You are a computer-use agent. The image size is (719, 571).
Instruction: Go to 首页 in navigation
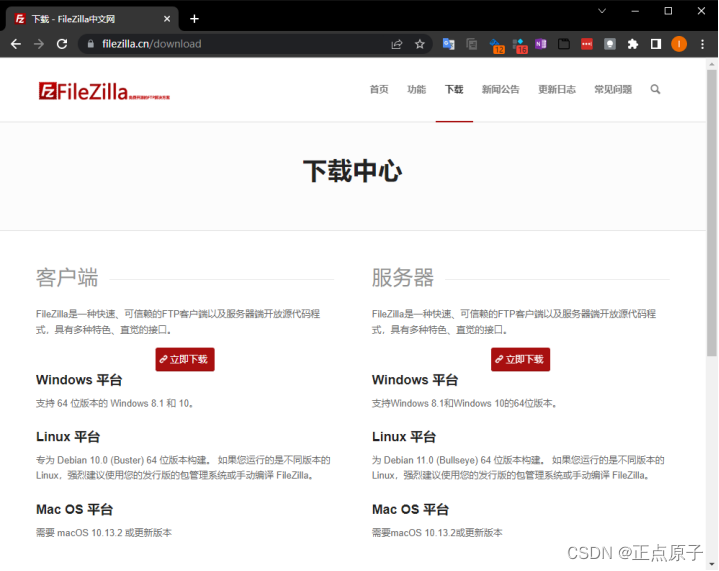(379, 89)
